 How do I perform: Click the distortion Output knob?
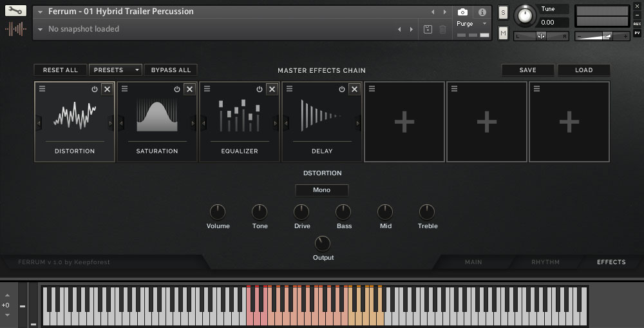click(x=323, y=244)
